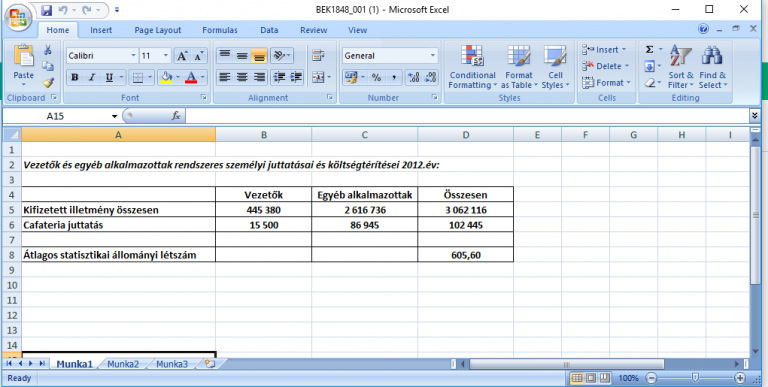Toggle Wrap Text on selected cell
768x387 pixels.
pyautogui.click(x=318, y=55)
